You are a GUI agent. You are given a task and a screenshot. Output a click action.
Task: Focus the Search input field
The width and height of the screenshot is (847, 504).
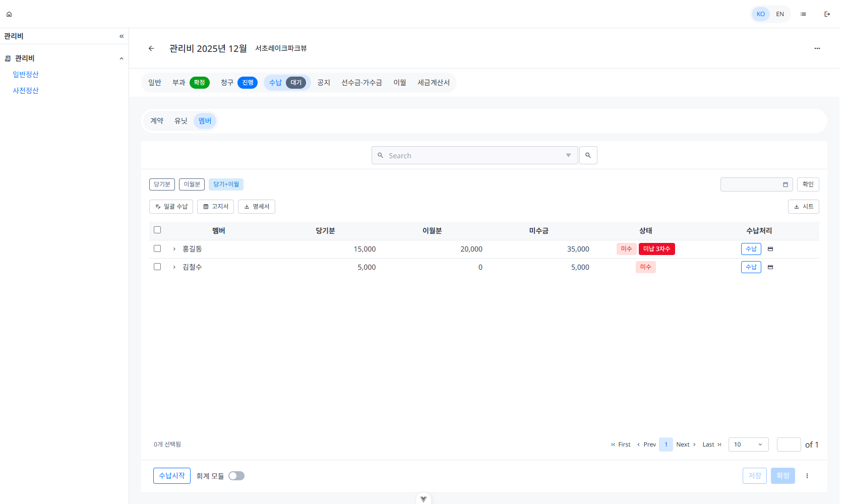point(475,155)
